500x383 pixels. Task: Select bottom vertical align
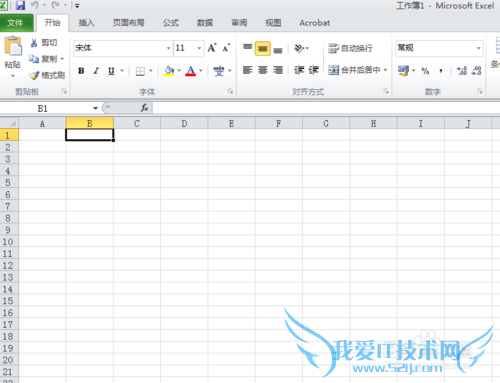278,49
